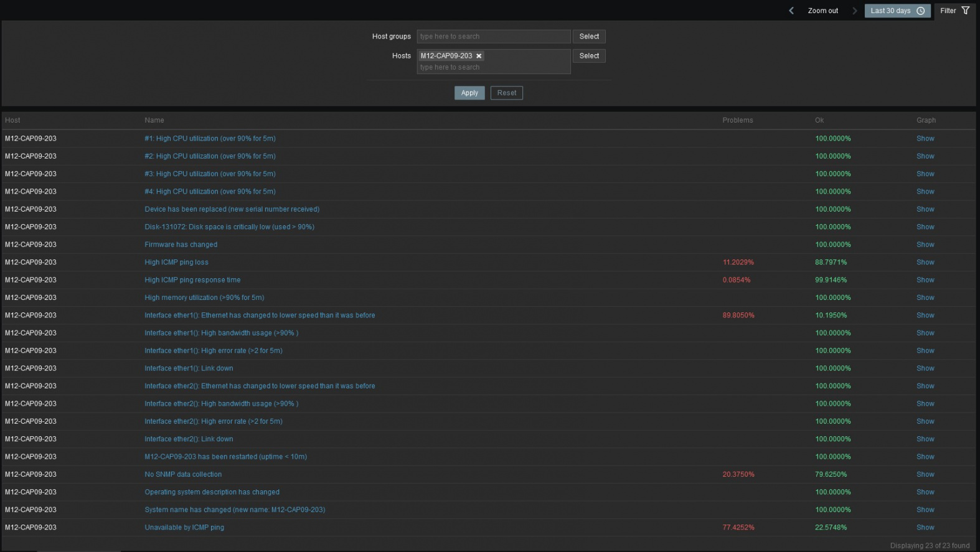Screen dimensions: 980x552
Task: Open Interface ether1 Link down trigger
Action: [x=189, y=368]
